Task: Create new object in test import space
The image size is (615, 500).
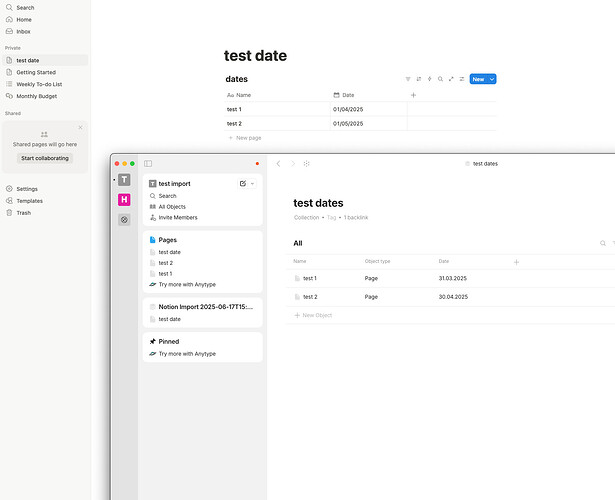Action: [x=243, y=183]
